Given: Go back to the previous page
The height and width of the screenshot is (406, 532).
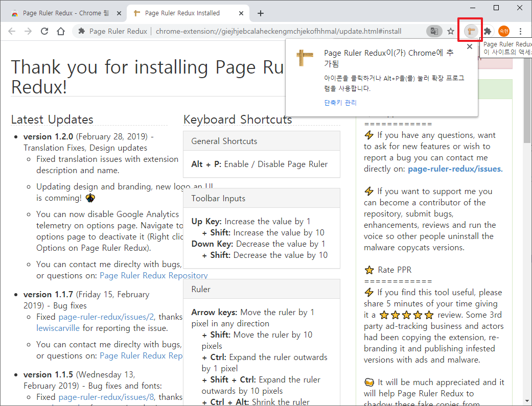Looking at the screenshot, I should (12, 32).
